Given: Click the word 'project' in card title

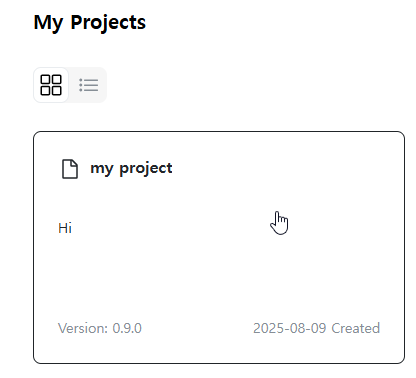Looking at the screenshot, I should 146,169.
